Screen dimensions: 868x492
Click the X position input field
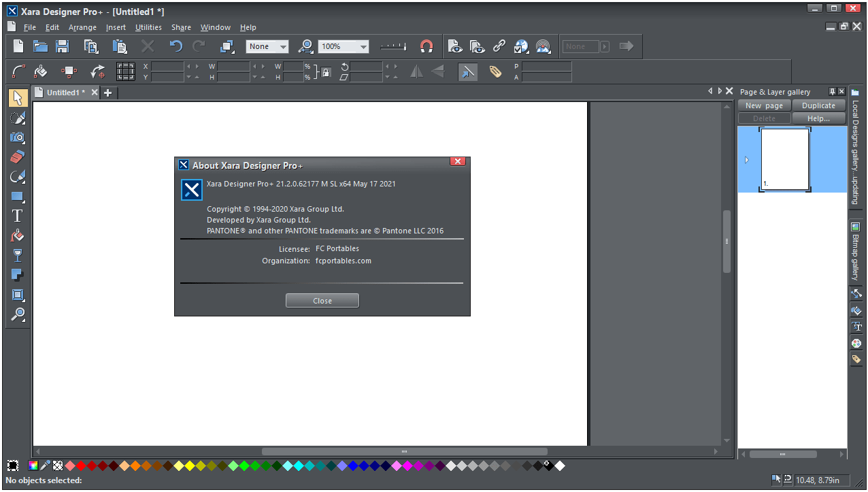tap(167, 66)
